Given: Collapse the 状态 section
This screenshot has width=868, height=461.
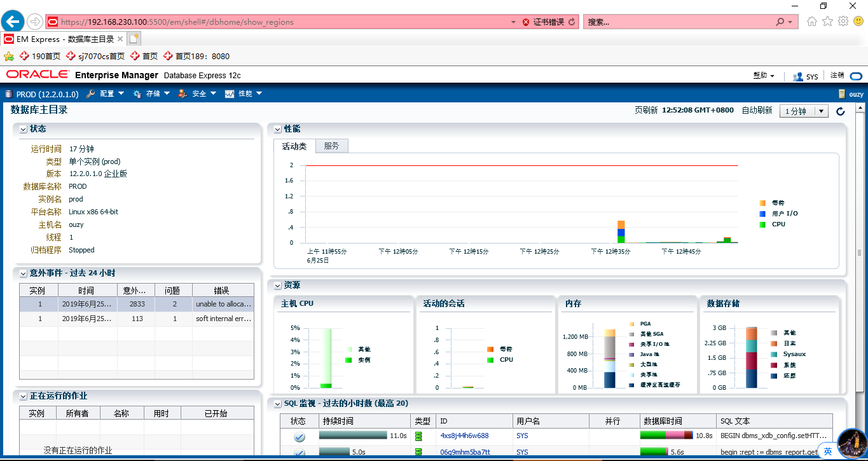Looking at the screenshot, I should pos(24,129).
